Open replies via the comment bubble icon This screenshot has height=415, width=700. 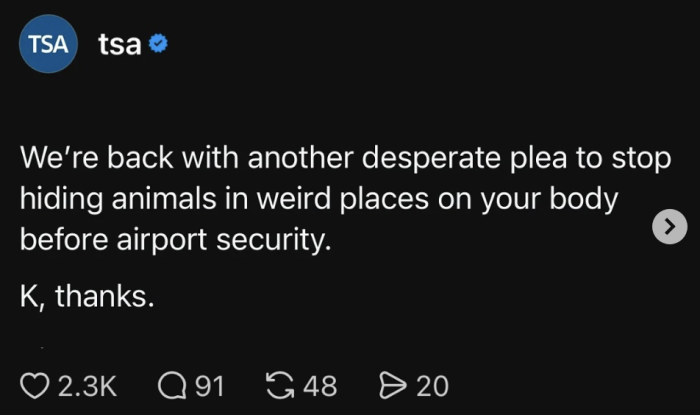(x=173, y=385)
